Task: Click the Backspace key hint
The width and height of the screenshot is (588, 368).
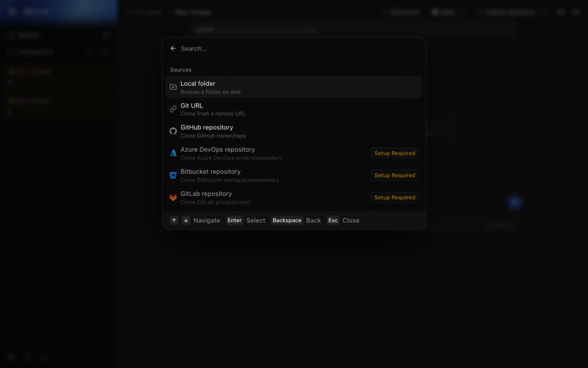Action: point(287,220)
